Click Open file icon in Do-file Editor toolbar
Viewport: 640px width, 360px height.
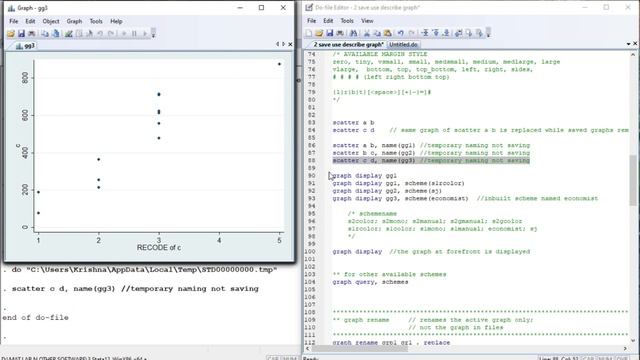(319, 33)
